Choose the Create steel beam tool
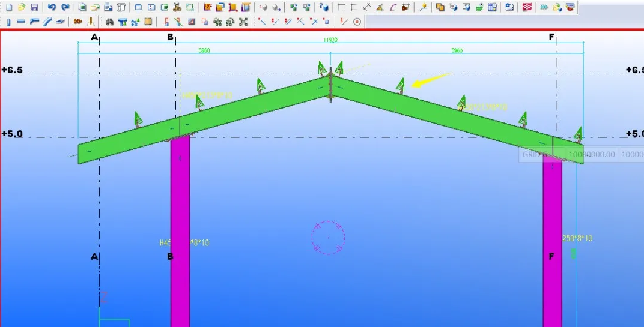 coord(21,22)
